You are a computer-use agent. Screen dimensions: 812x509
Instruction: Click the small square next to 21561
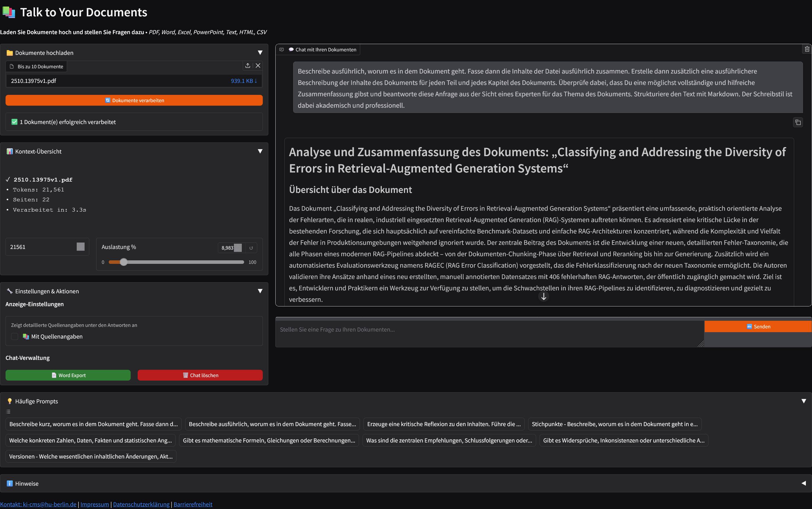click(x=80, y=246)
